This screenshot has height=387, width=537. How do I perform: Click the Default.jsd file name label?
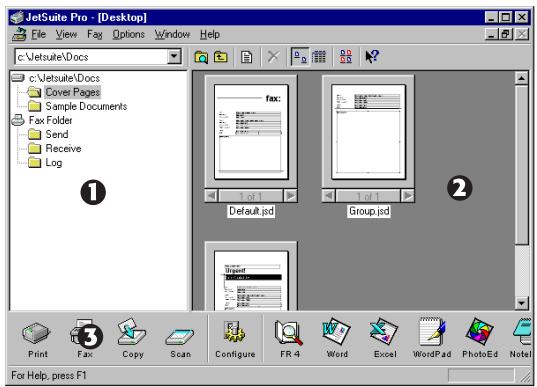[x=251, y=211]
